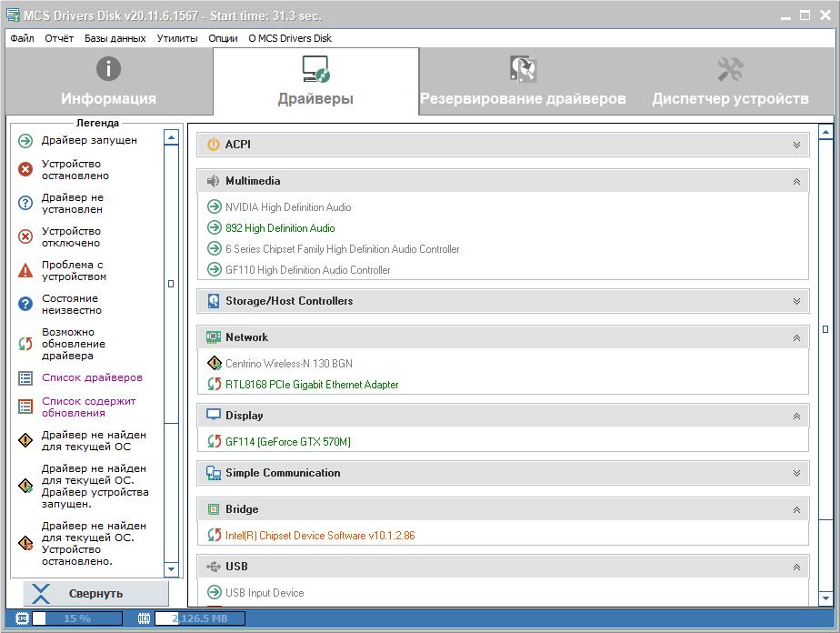Click the Список драйверов legend link
This screenshot has width=840, height=633.
pyautogui.click(x=92, y=377)
